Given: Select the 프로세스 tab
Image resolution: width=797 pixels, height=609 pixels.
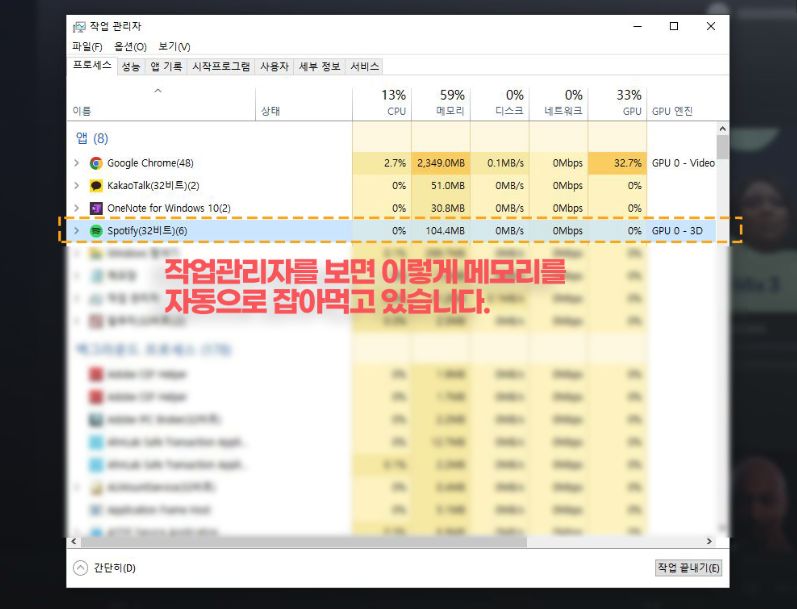Looking at the screenshot, I should [92, 65].
